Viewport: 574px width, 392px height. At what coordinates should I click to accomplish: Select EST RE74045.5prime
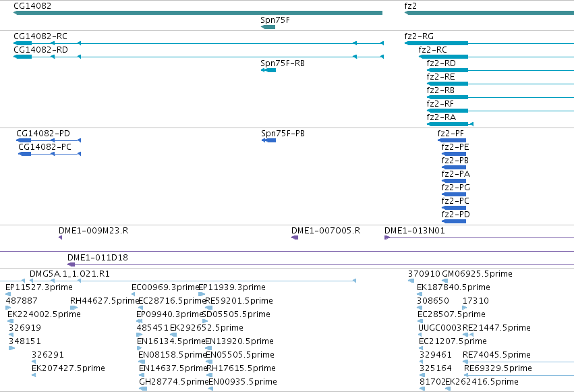[x=519, y=362]
